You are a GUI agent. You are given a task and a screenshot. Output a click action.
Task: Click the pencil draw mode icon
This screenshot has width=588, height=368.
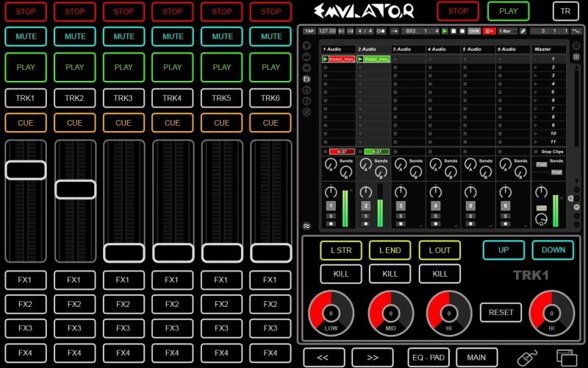click(x=523, y=31)
